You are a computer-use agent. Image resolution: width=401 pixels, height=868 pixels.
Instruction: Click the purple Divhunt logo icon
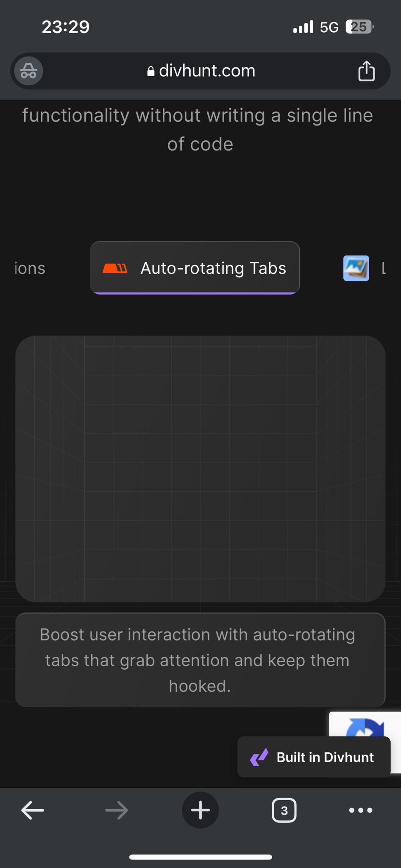tap(259, 757)
